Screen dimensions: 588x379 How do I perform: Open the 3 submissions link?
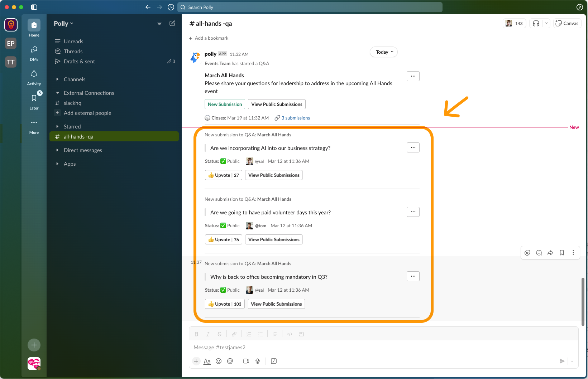296,118
